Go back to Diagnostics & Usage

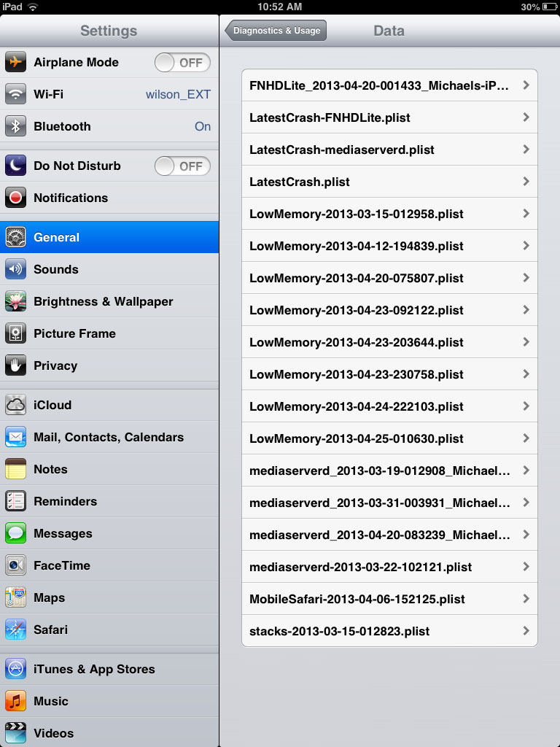[x=276, y=31]
